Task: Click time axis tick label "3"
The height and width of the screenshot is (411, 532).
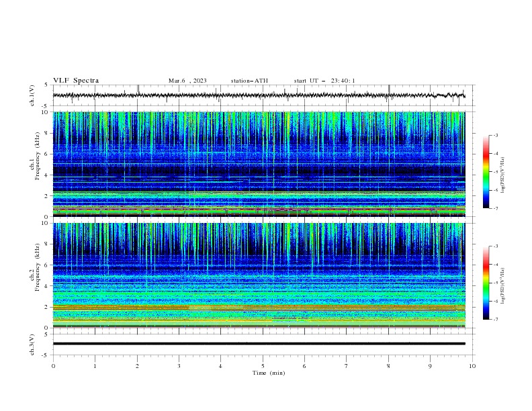Action: (179, 366)
